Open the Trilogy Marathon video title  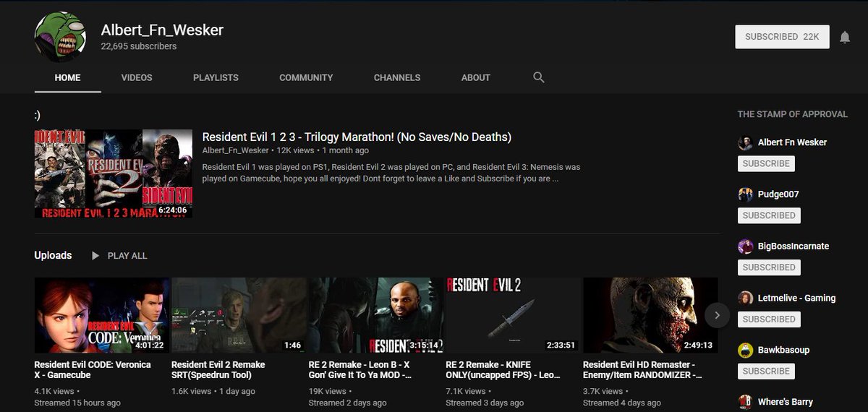tap(357, 137)
